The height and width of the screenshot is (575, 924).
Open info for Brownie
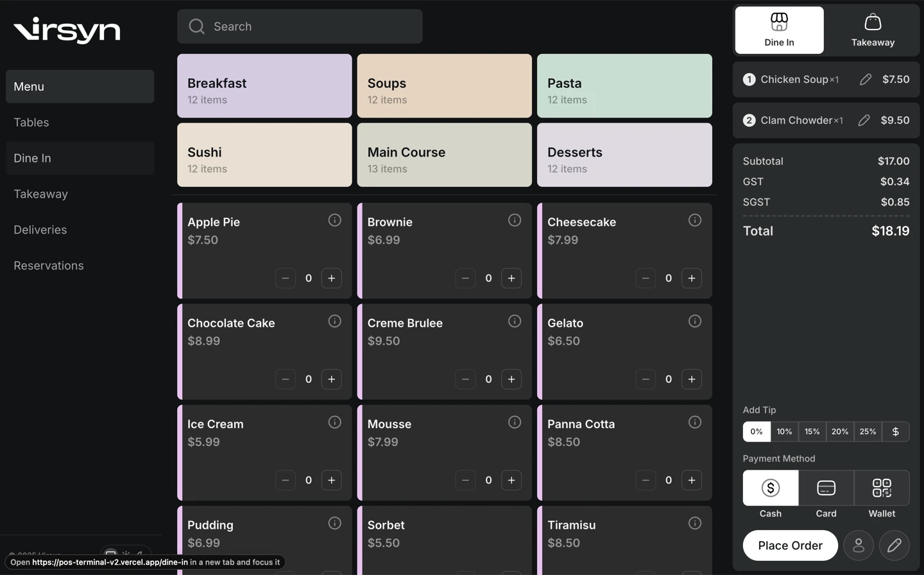coord(515,220)
